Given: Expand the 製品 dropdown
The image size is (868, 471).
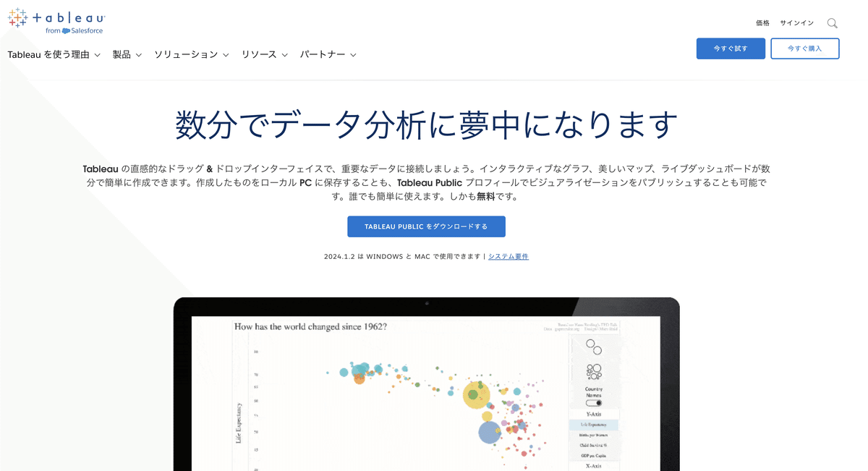Looking at the screenshot, I should (x=123, y=54).
